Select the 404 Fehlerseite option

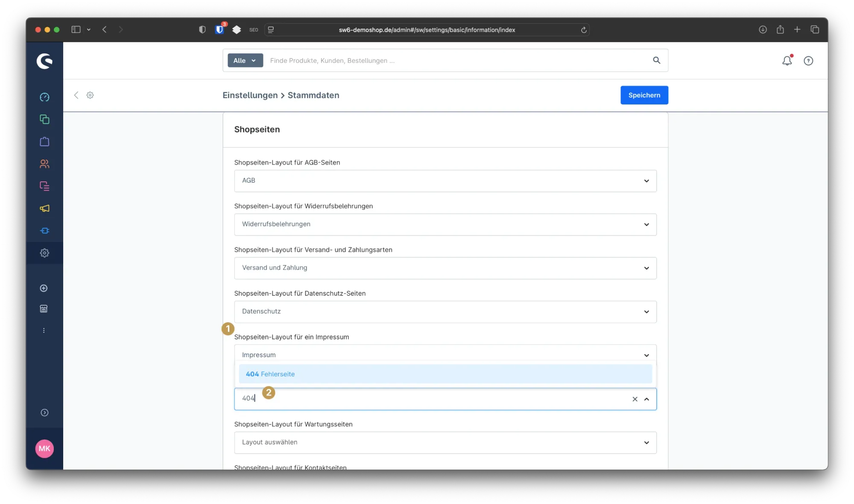pos(445,374)
